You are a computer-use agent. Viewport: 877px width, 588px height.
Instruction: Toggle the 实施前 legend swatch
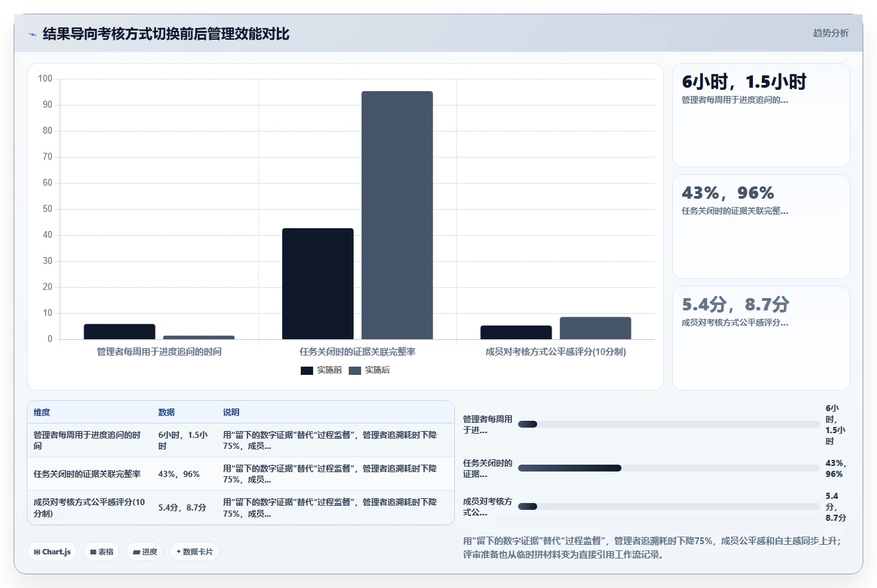click(x=307, y=371)
